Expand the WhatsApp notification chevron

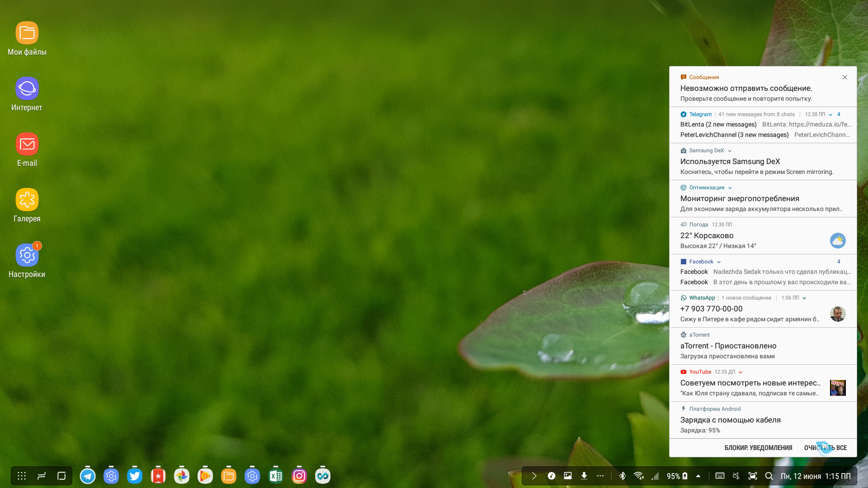coord(804,298)
